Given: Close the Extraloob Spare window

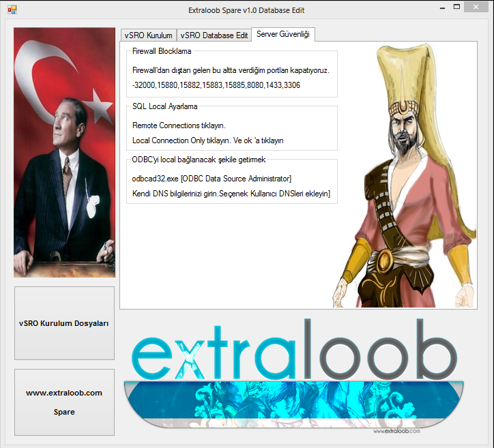Looking at the screenshot, I should click(x=476, y=7).
